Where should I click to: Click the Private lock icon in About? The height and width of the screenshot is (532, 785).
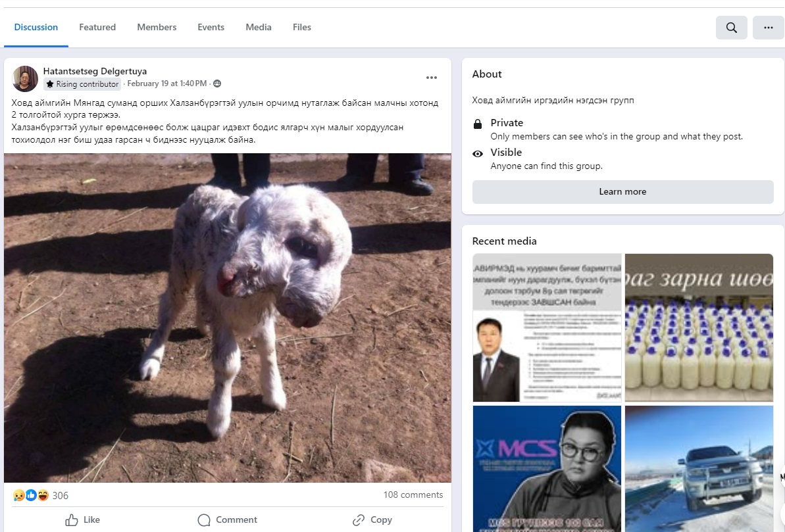pyautogui.click(x=478, y=124)
